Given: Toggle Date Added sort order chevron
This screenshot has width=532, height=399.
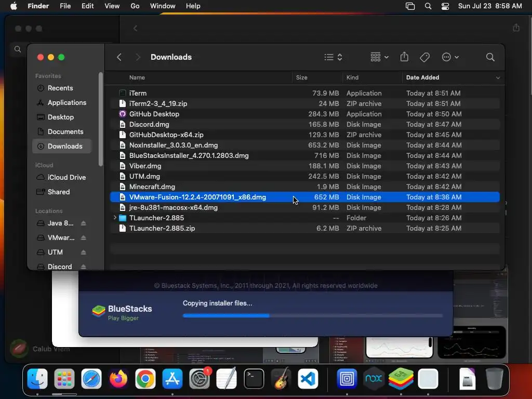Looking at the screenshot, I should (x=498, y=78).
